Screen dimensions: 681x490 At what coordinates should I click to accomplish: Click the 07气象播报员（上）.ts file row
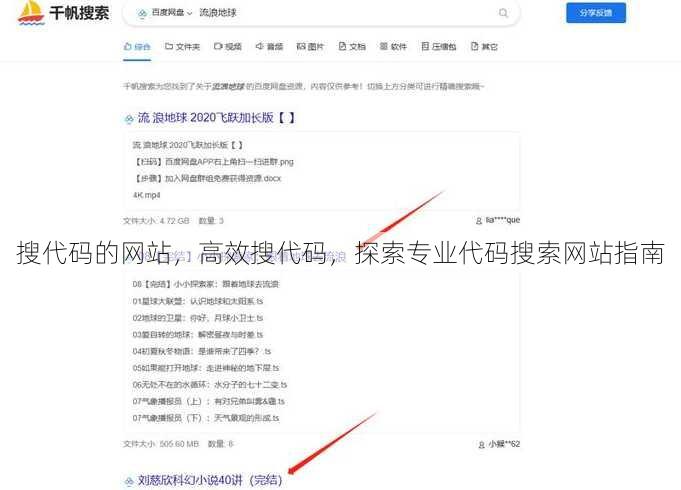click(209, 401)
